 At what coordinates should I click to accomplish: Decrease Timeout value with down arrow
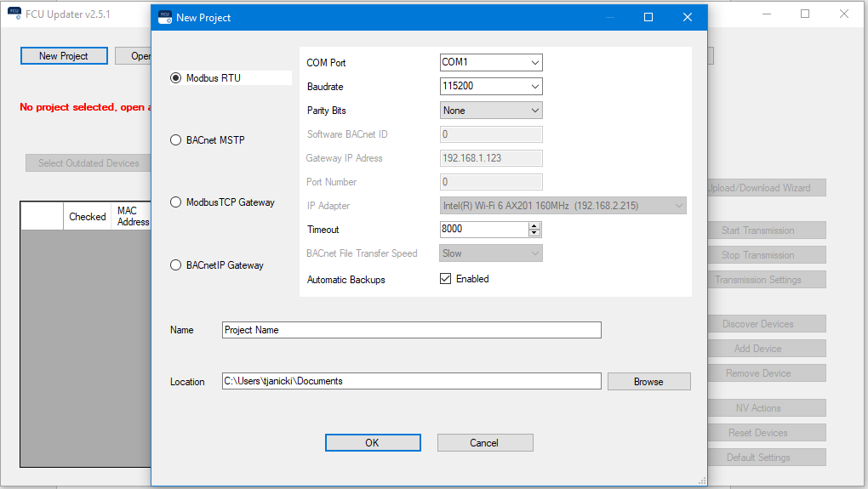(x=534, y=233)
